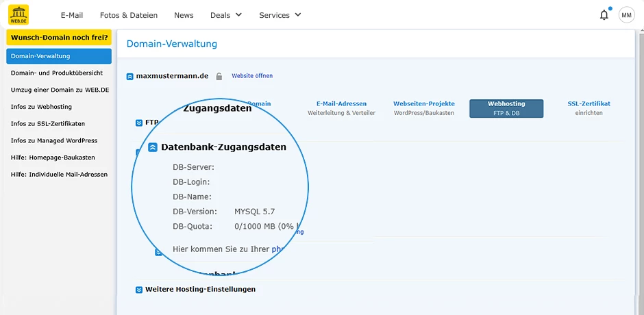
Task: Collapse the maxmustermann.de domain section
Action: coord(129,77)
